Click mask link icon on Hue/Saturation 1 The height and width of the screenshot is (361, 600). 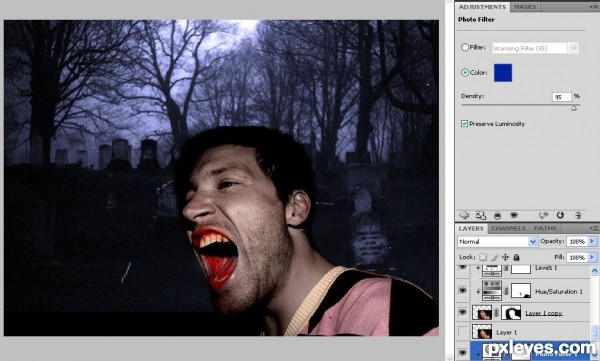506,291
